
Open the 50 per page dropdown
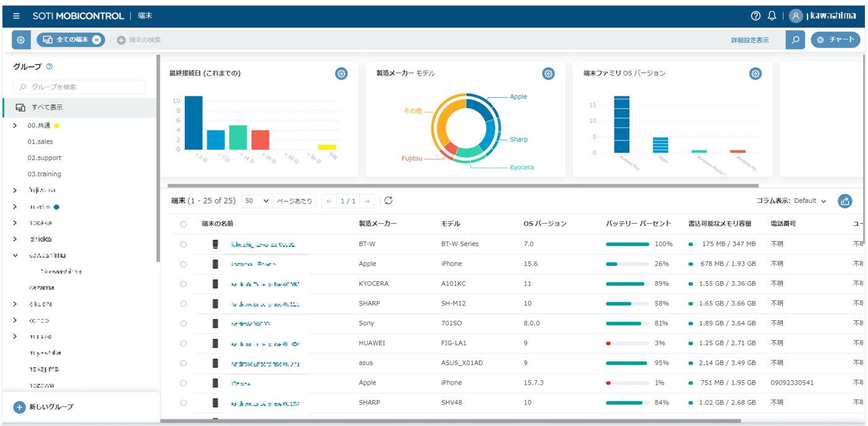(x=257, y=201)
